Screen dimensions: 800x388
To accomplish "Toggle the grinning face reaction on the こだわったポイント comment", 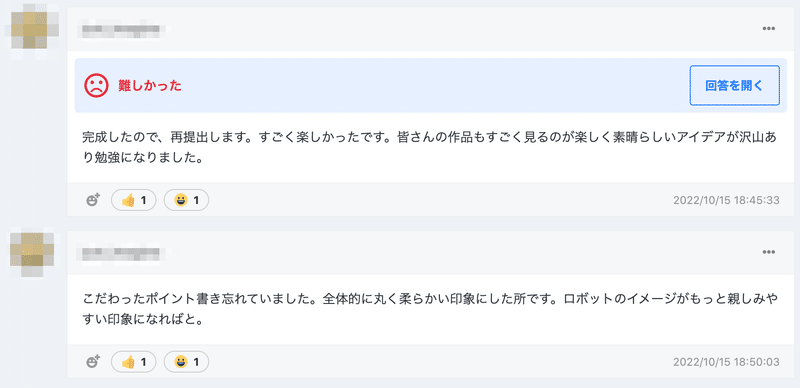I will tap(186, 362).
